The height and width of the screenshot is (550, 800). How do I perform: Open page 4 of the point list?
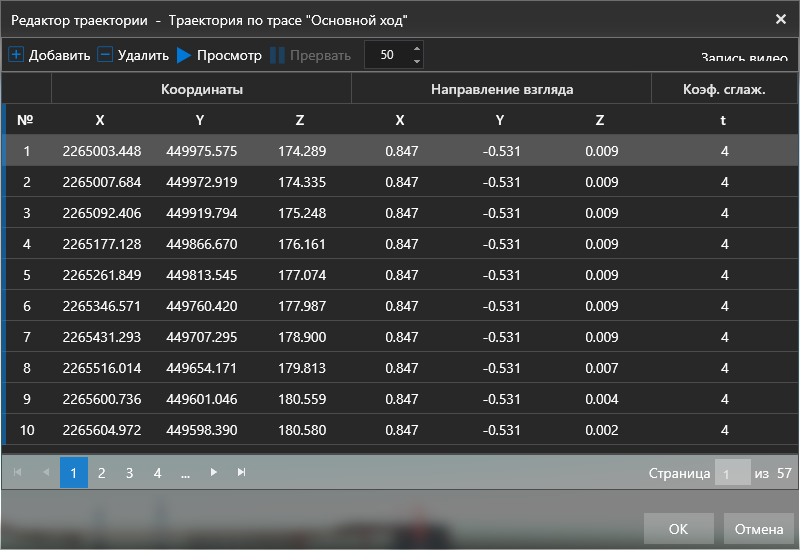point(157,473)
